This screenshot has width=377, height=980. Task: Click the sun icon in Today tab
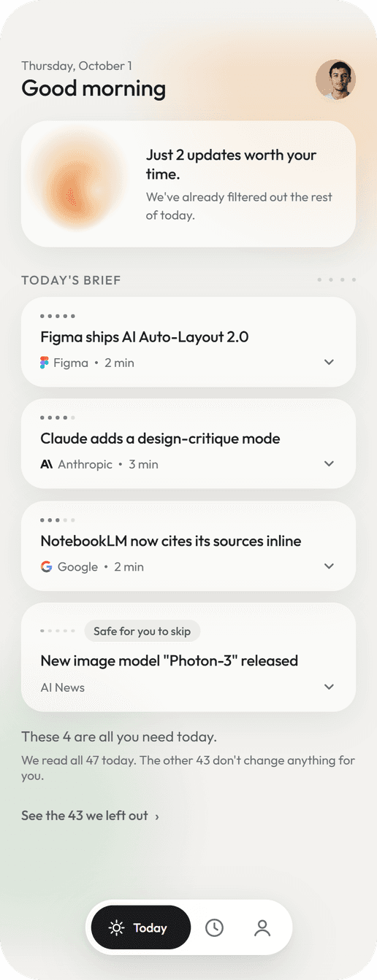pyautogui.click(x=117, y=928)
